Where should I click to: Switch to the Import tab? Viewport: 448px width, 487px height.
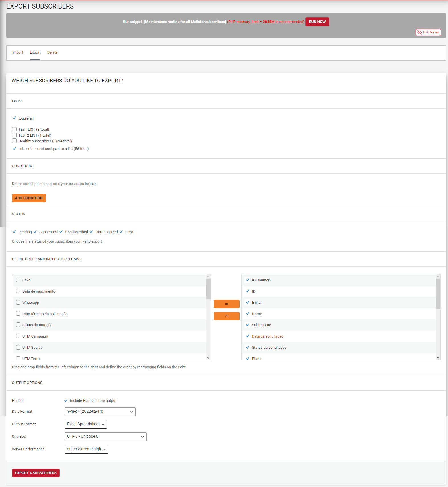(x=18, y=52)
